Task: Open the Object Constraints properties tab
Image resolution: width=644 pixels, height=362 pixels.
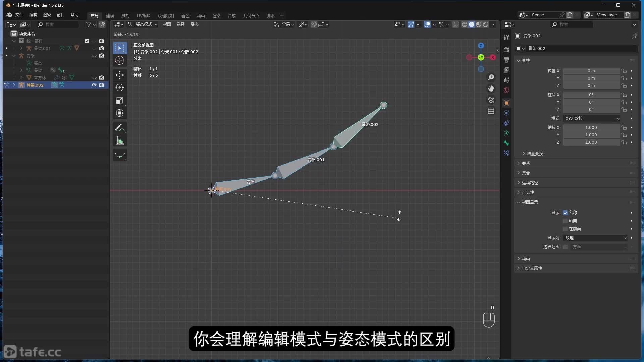Action: 506,123
